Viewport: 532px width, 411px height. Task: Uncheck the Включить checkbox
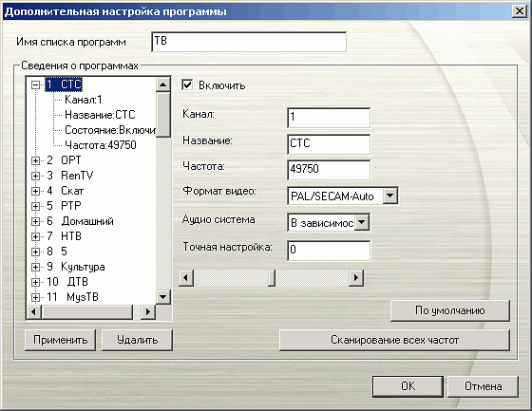click(187, 84)
